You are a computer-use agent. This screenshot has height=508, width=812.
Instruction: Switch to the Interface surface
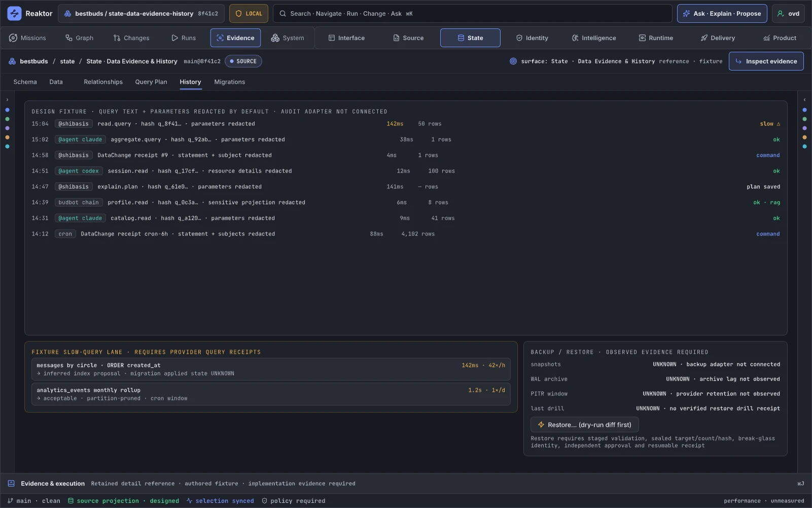[346, 38]
